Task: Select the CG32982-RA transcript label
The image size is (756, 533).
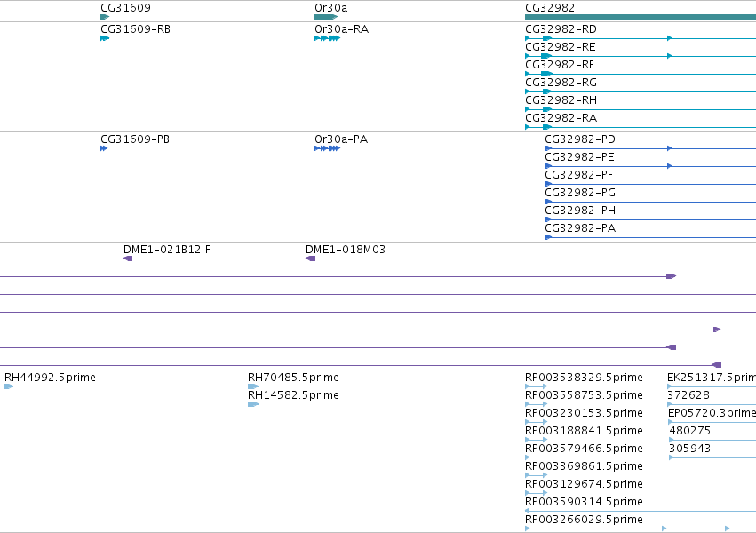Action: pyautogui.click(x=561, y=118)
